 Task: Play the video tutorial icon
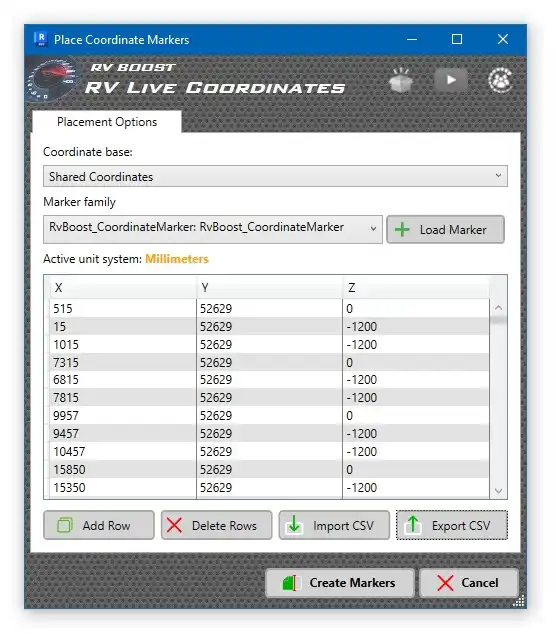(x=450, y=79)
